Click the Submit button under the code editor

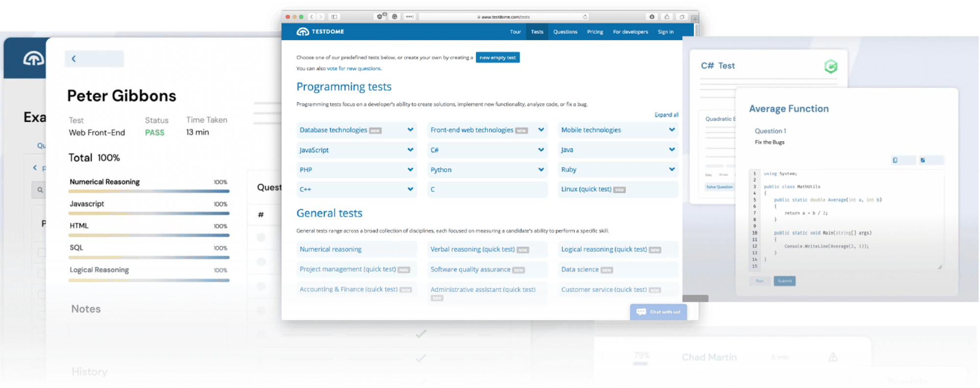(x=784, y=281)
